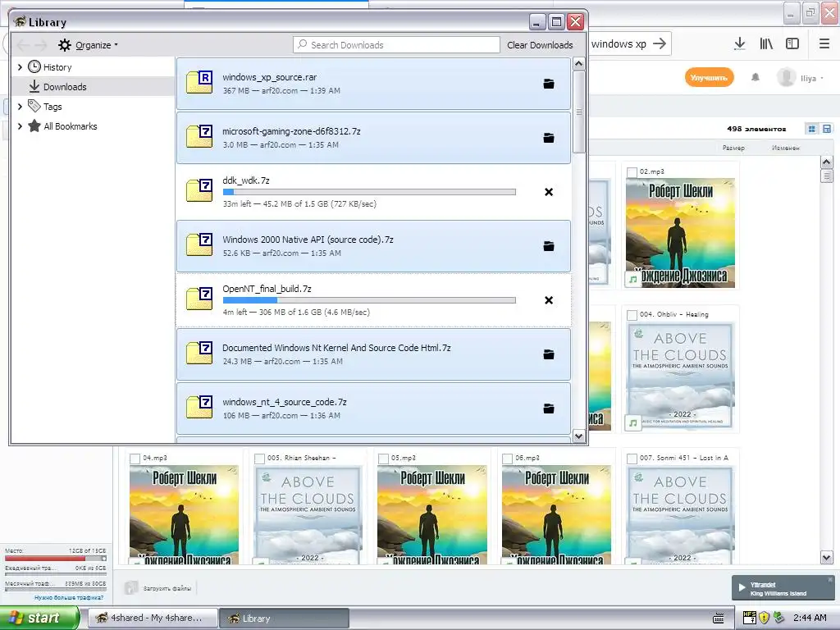Screen dimensions: 840x630
Task: Check the 004. Ohbliv - Healing checkbox
Action: [x=632, y=315]
